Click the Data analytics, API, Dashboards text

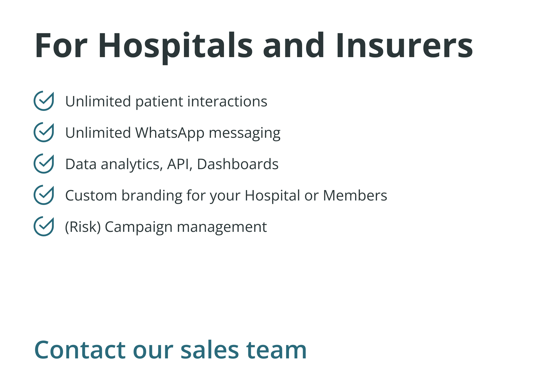(172, 164)
